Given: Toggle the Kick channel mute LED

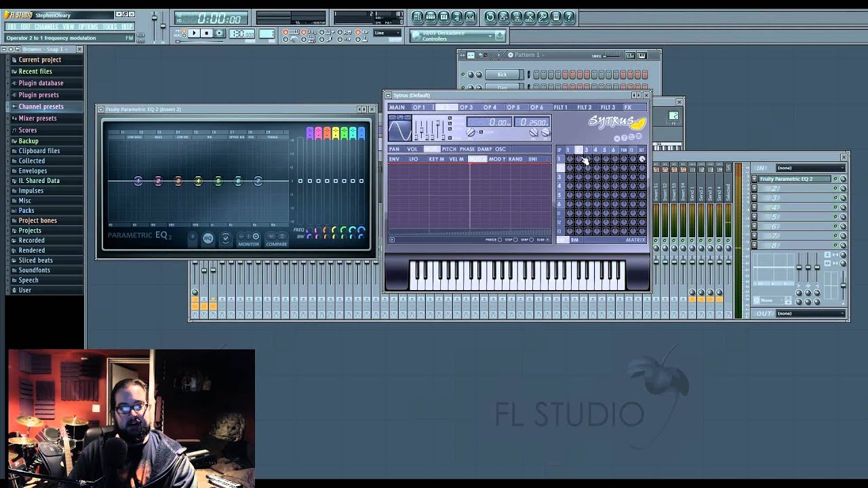Looking at the screenshot, I should (463, 75).
